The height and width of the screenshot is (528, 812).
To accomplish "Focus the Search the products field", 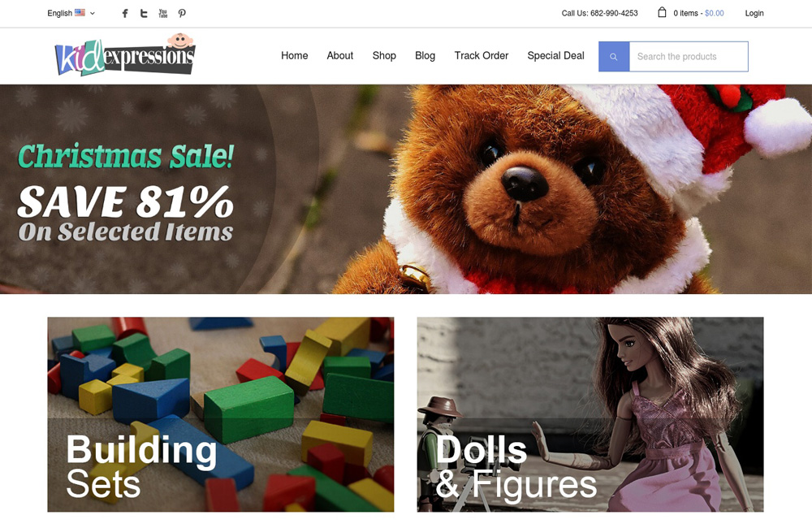I will pyautogui.click(x=689, y=57).
